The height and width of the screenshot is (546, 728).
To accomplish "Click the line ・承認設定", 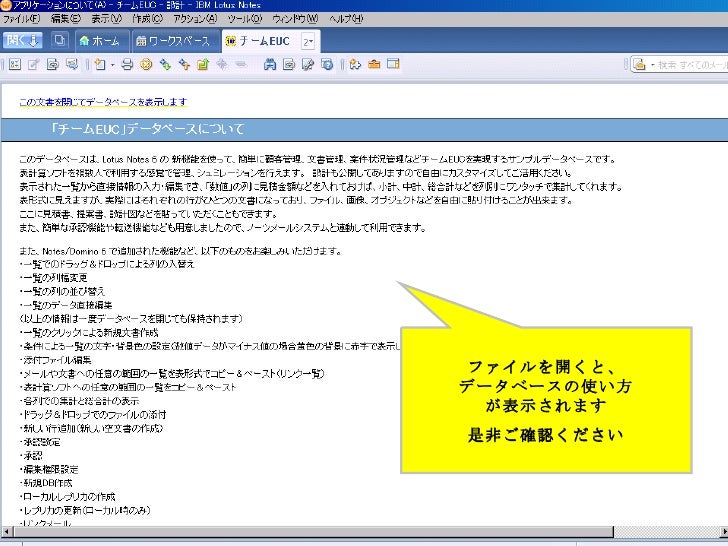I will (40, 442).
